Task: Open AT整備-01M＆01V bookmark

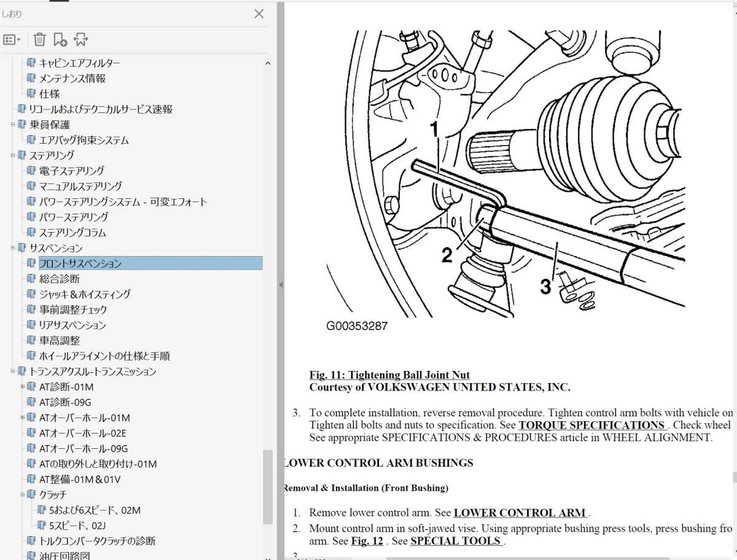Action: tap(80, 480)
